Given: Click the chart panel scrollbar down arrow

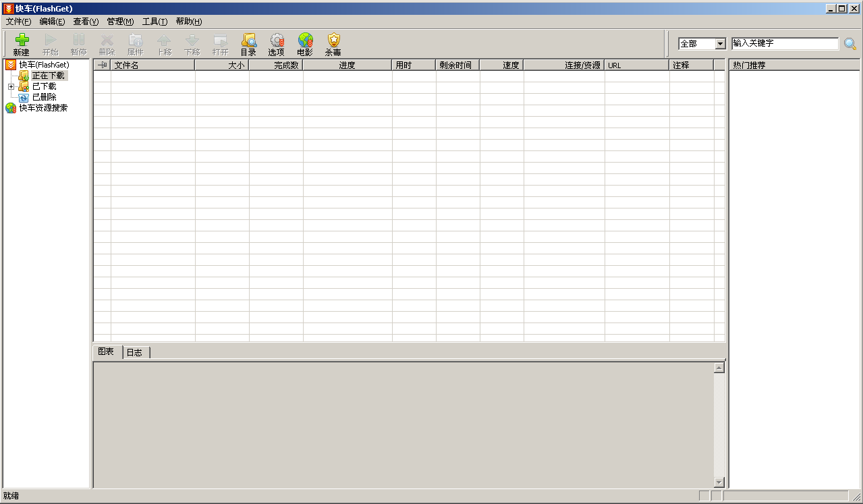Looking at the screenshot, I should pos(719,482).
